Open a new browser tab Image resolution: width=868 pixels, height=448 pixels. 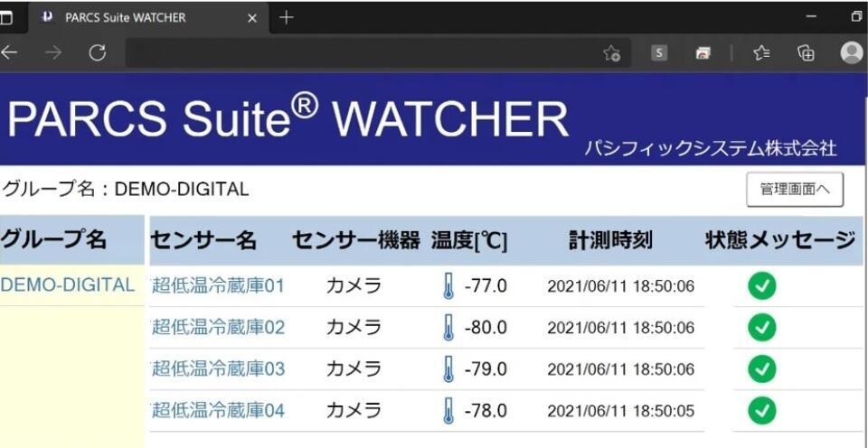tap(286, 18)
